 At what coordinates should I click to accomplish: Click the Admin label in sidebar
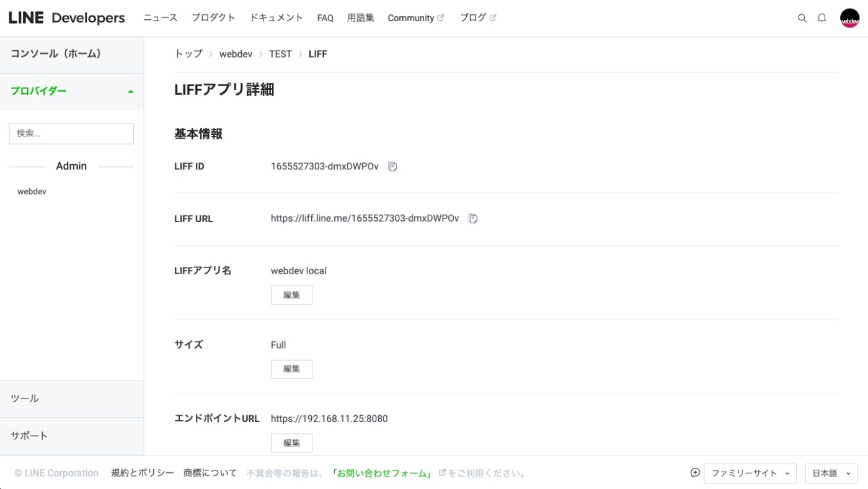[x=71, y=166]
